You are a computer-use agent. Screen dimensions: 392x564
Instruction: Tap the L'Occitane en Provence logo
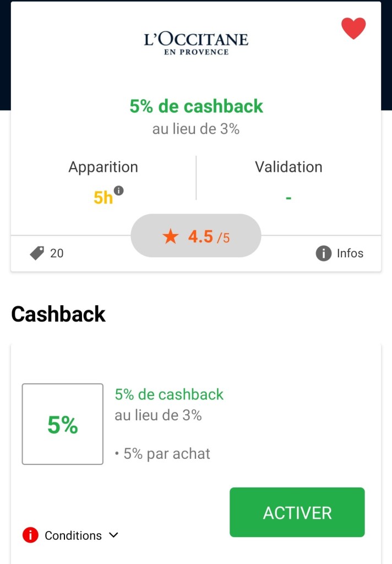(196, 44)
